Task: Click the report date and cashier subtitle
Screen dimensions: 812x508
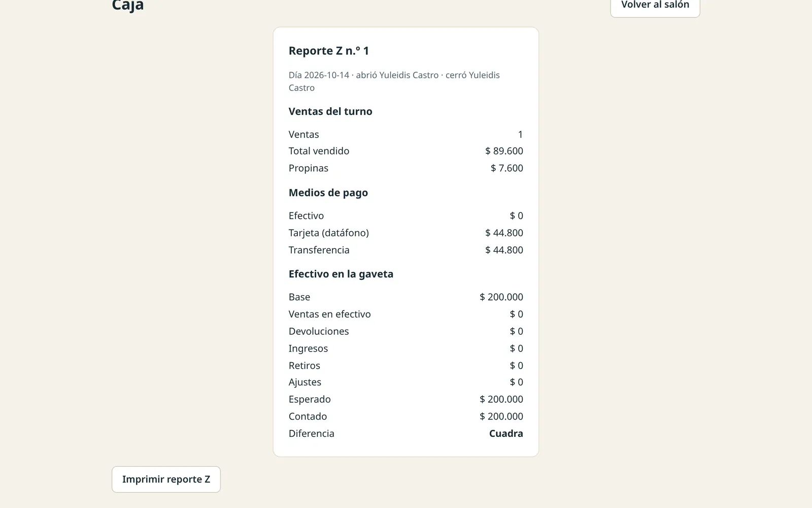Action: point(394,81)
